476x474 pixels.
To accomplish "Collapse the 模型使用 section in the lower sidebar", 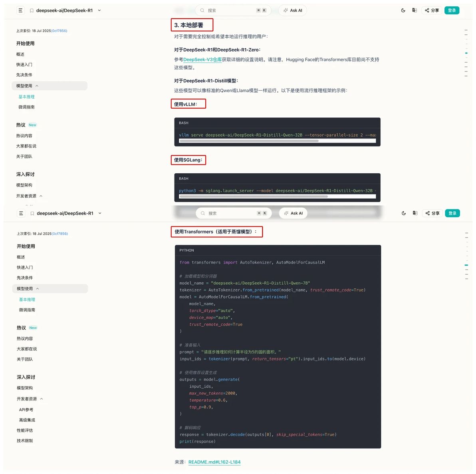I will (38, 289).
